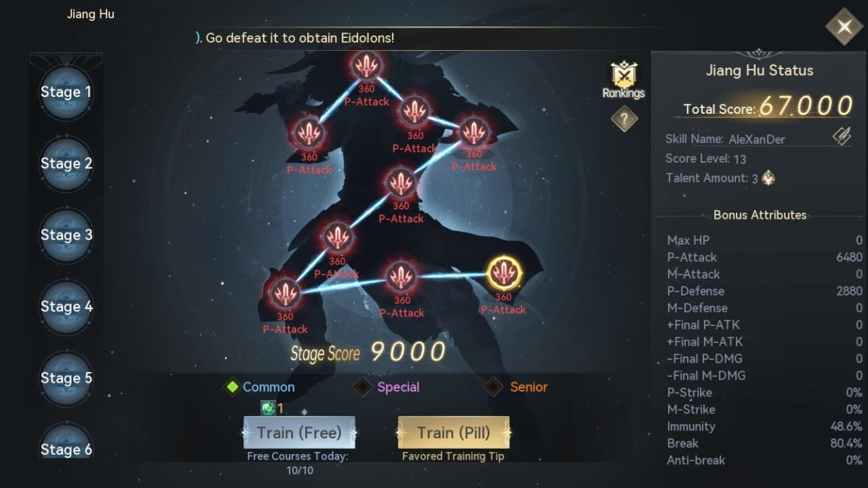Image resolution: width=868 pixels, height=488 pixels.
Task: Tap the talent amount leaf icon
Action: [768, 178]
